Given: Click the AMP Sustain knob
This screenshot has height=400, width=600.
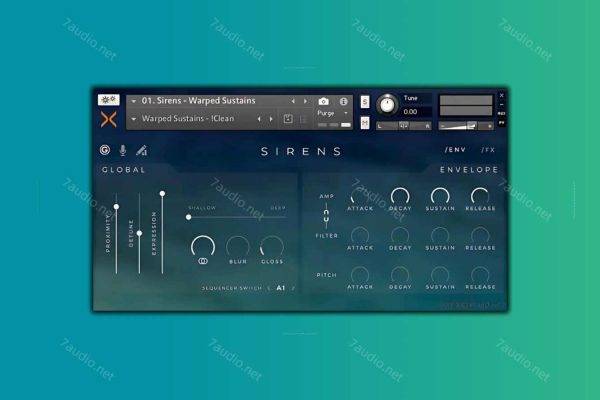Looking at the screenshot, I should pos(440,196).
